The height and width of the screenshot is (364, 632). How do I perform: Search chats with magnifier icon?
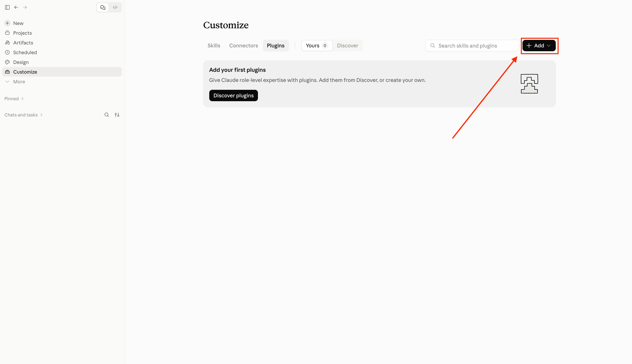107,115
